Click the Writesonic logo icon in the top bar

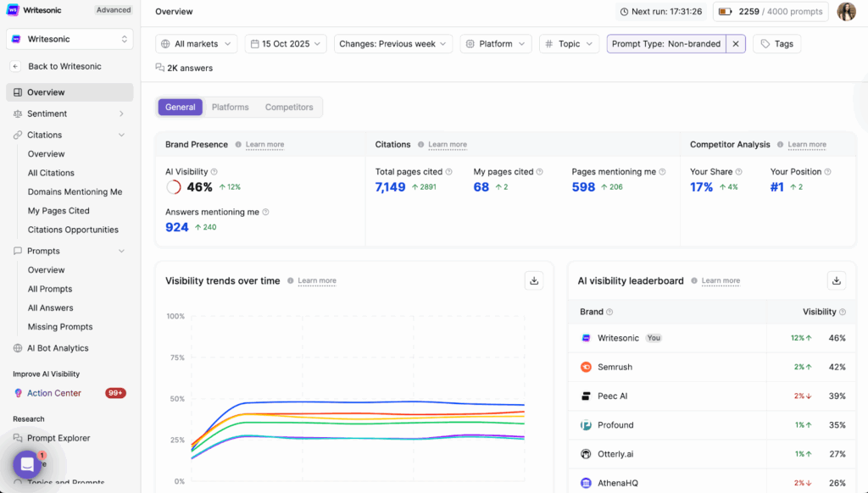coord(12,9)
